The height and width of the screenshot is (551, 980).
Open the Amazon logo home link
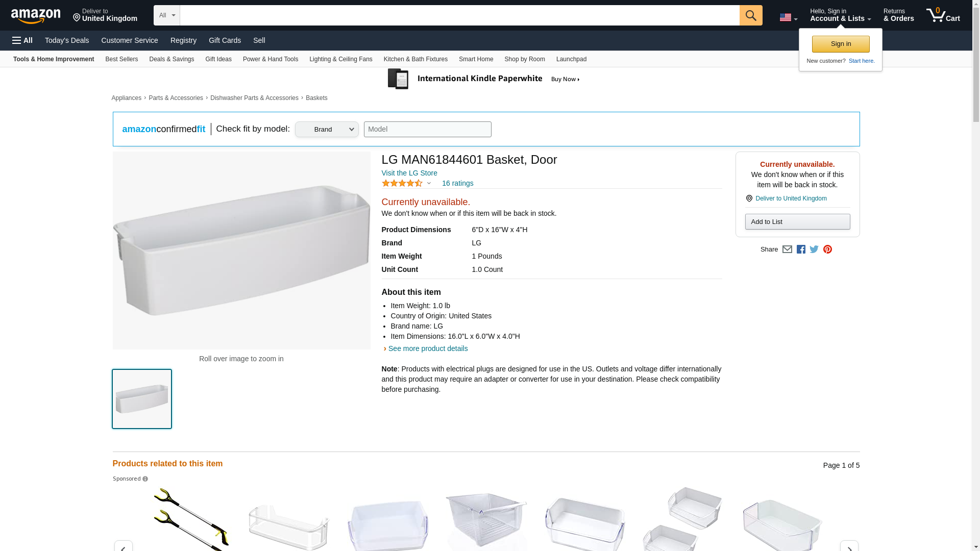36,16
